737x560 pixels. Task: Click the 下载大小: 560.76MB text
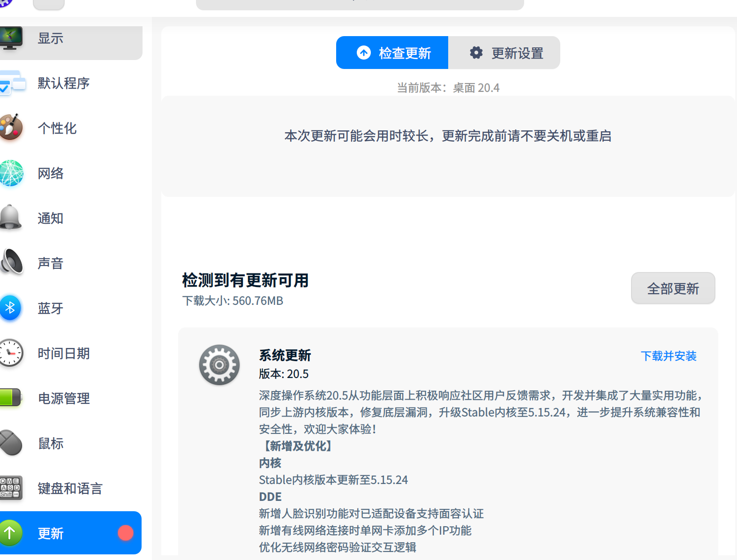point(233,301)
